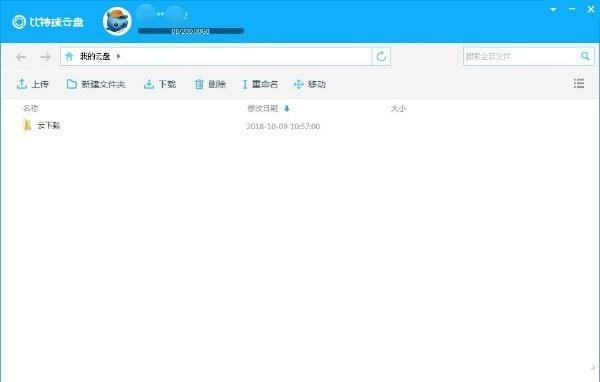Create new folder with 新建文件夹

[x=96, y=84]
